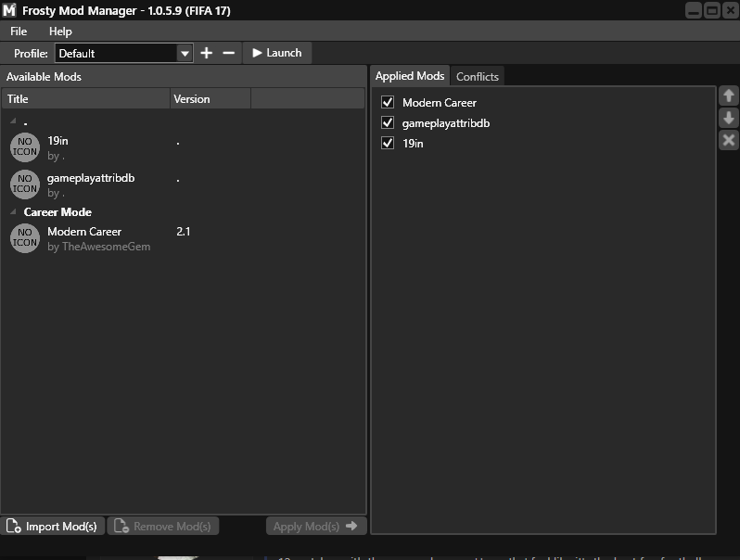Select the Career Mode category header
The height and width of the screenshot is (560, 740).
[x=57, y=212]
